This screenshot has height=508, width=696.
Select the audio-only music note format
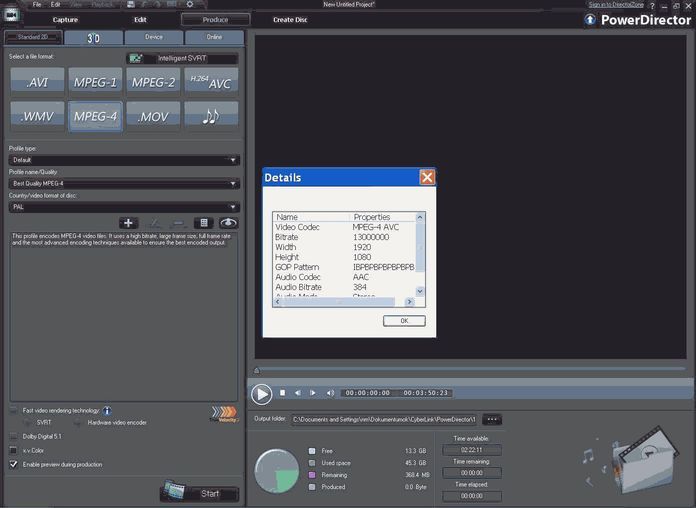[x=211, y=116]
